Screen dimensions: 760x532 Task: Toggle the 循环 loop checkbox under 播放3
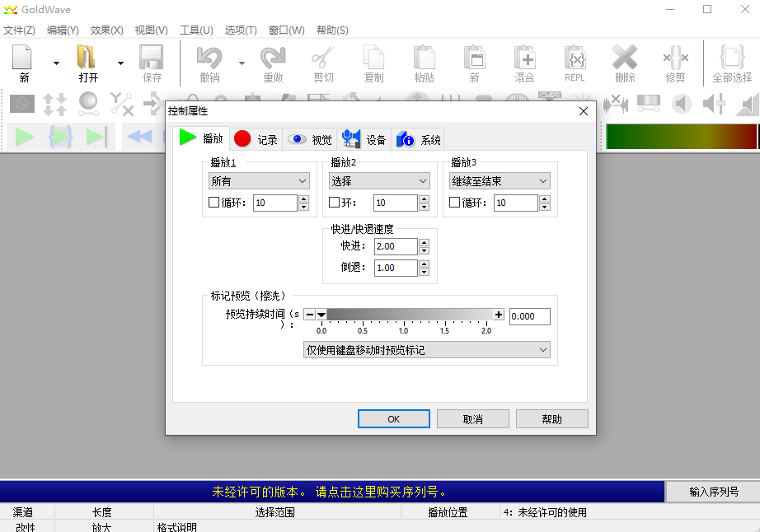454,203
